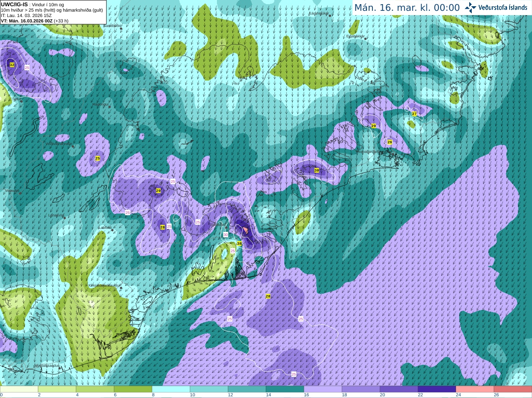
Task: Select the VT: Mán. 16.03.2026 00Z (+33 h) line
Action: pos(34,21)
